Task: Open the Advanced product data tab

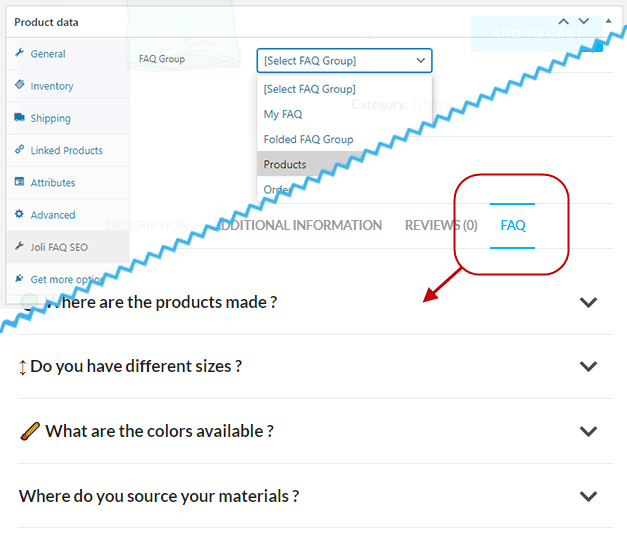Action: (x=68, y=215)
